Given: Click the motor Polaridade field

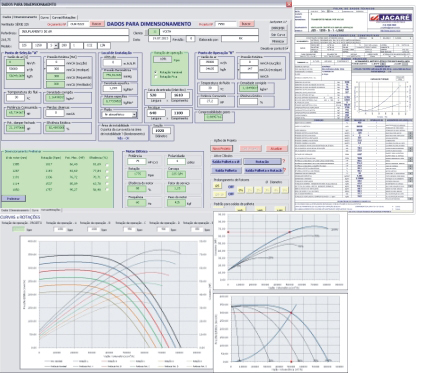Looking at the screenshot, I should pyautogui.click(x=176, y=161).
